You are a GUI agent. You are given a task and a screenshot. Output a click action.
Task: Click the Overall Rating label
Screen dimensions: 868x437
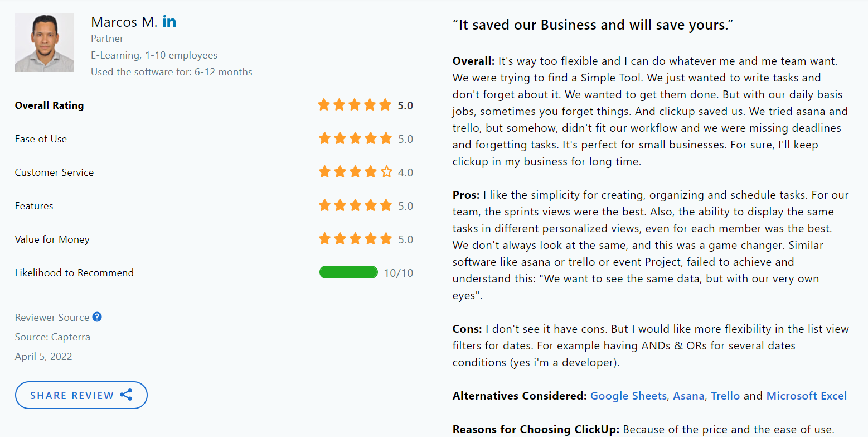49,105
